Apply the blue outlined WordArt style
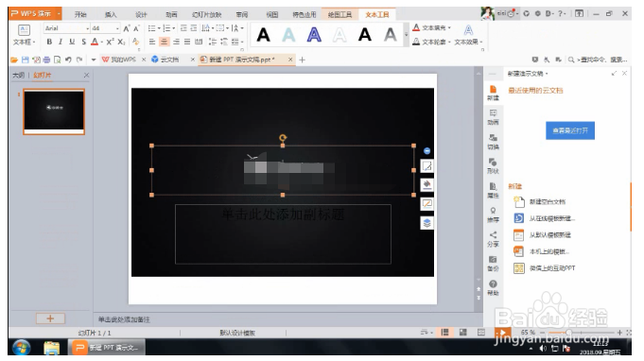The width and height of the screenshot is (644, 361). [314, 35]
